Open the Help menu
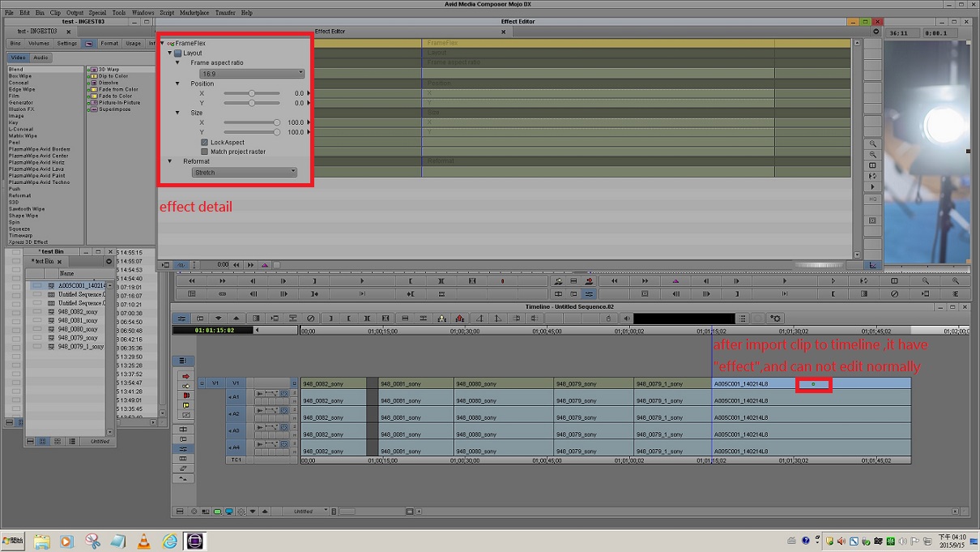The image size is (980, 552). coord(247,13)
